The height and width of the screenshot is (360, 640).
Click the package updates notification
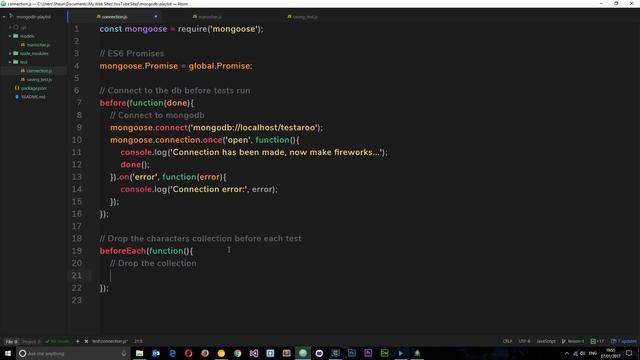point(623,341)
